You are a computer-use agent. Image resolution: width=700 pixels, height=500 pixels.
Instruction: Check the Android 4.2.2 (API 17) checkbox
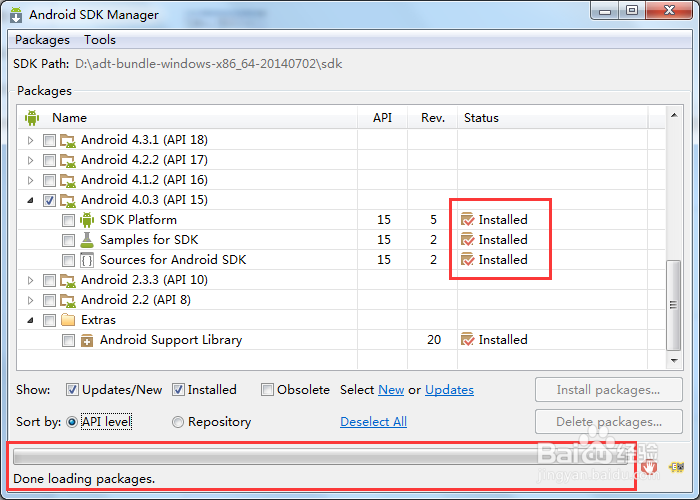point(49,160)
